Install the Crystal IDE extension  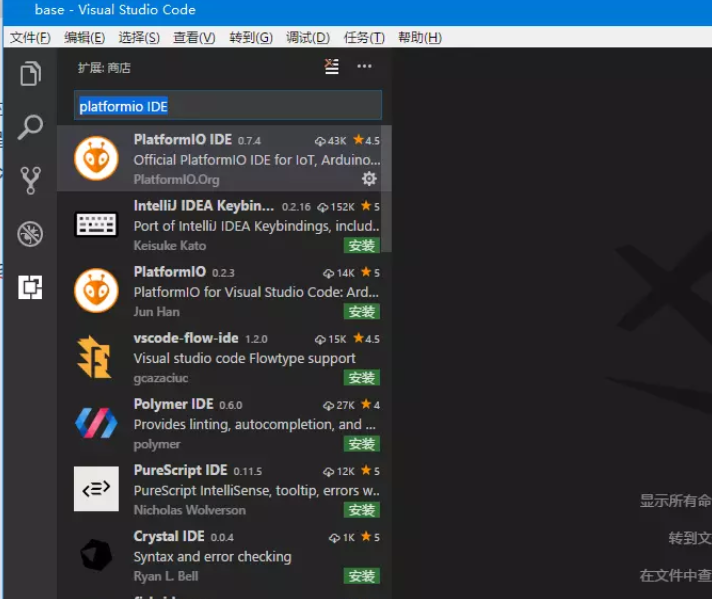361,576
